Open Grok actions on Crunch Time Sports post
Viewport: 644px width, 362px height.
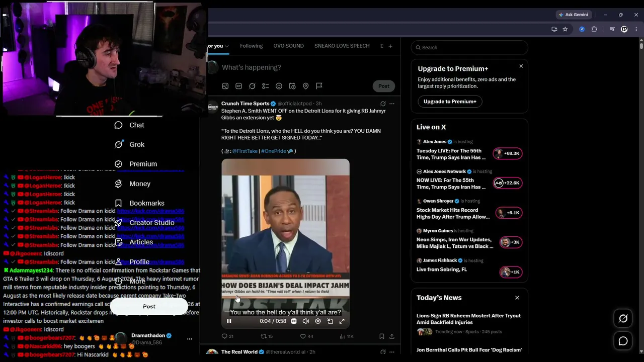coord(383,104)
